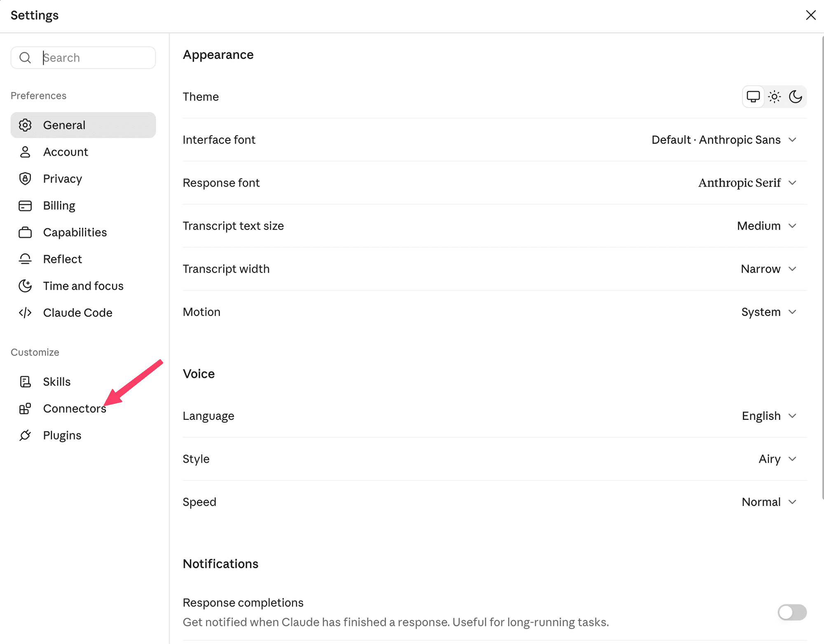Open the voice Language dropdown
Screen dimensions: 824x644
[769, 416]
